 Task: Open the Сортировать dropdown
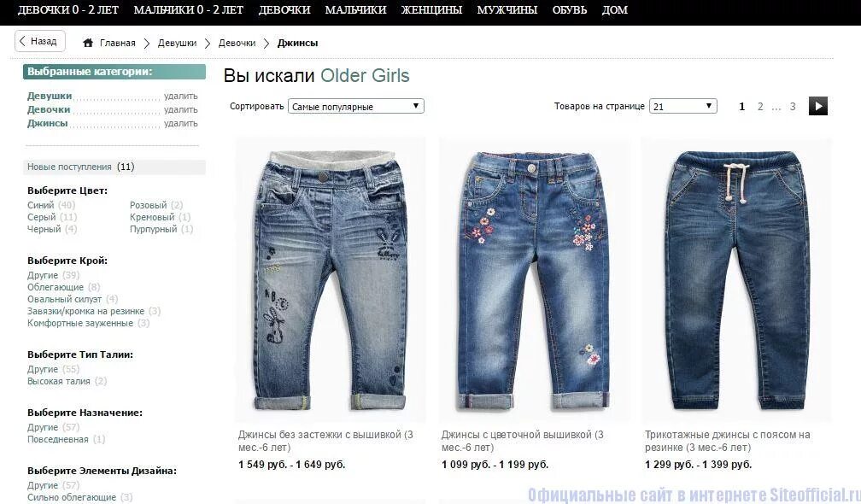click(356, 107)
